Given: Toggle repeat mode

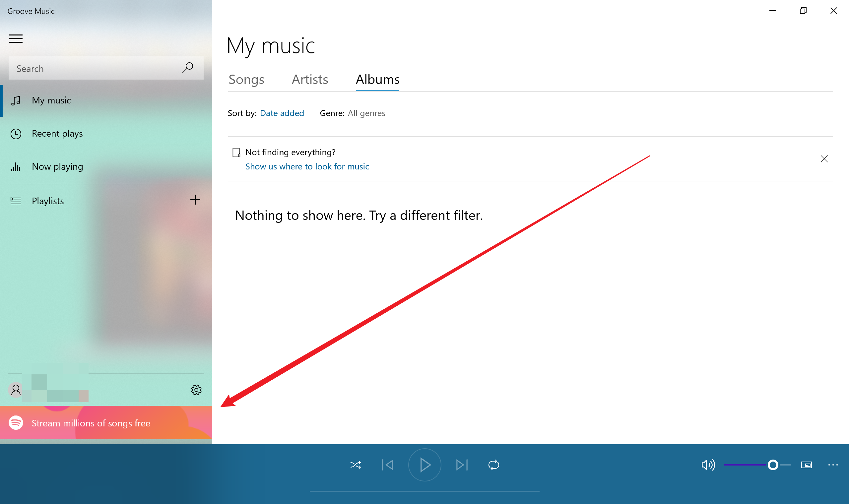Looking at the screenshot, I should tap(493, 465).
